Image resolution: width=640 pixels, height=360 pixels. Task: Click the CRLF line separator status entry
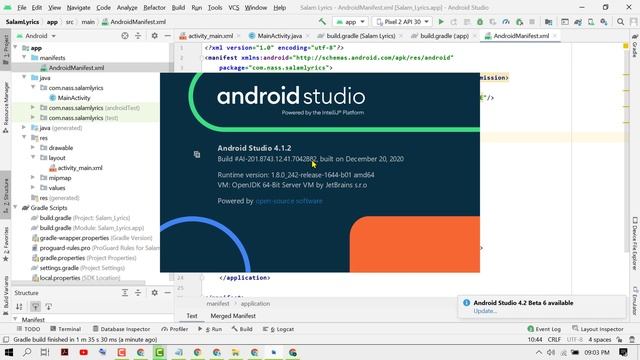coord(554,340)
